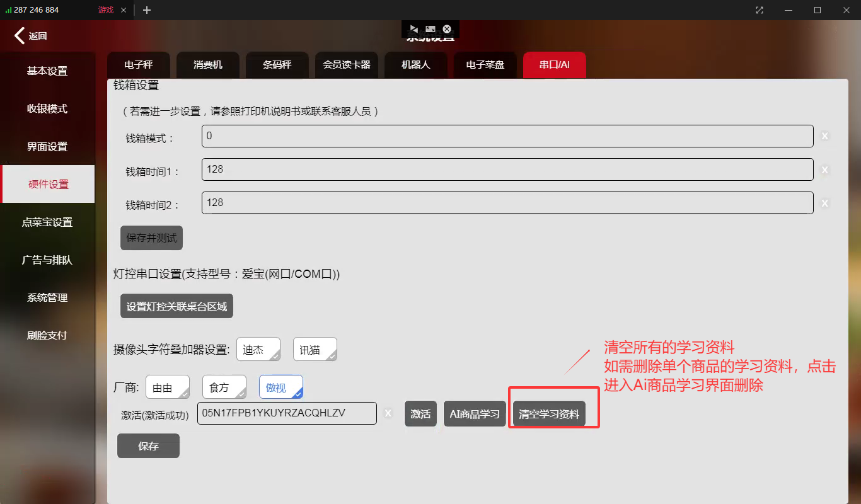Open 收银模式 in the sidebar

(x=47, y=108)
